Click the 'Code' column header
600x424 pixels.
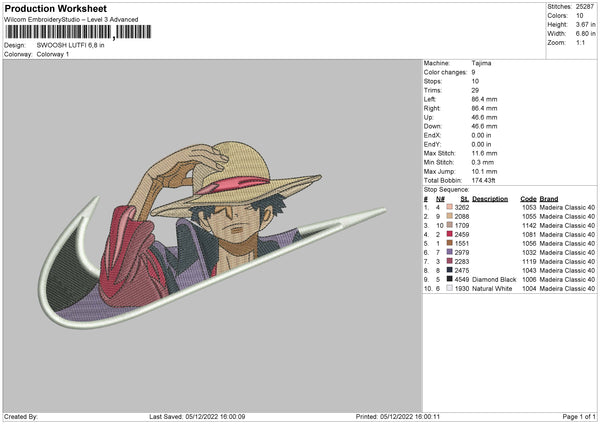528,199
